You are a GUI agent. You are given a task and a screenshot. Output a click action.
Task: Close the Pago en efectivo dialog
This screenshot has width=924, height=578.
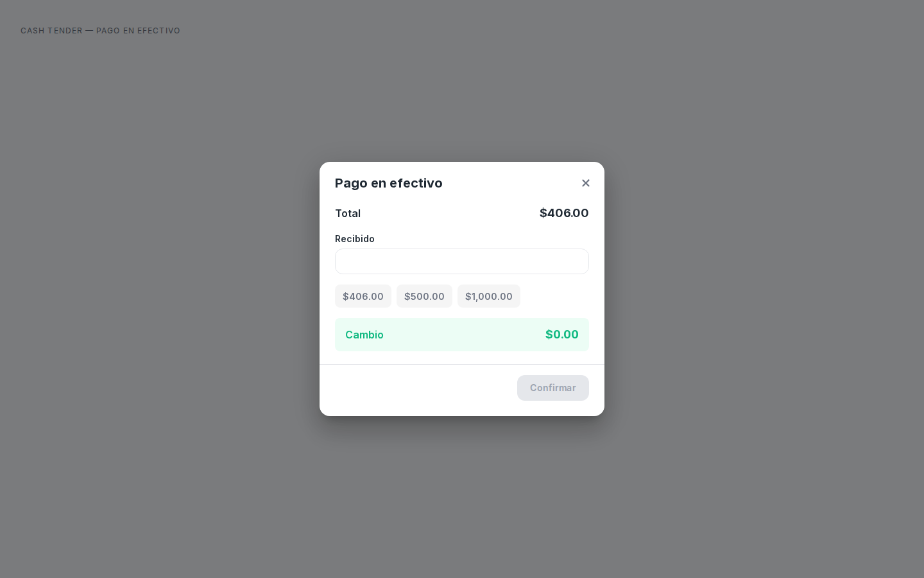coord(586,183)
